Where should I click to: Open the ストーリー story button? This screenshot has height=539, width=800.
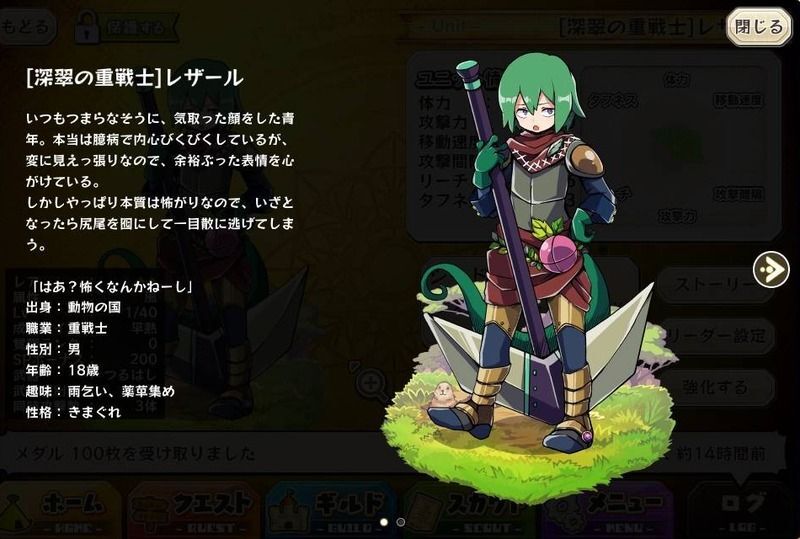[x=716, y=285]
